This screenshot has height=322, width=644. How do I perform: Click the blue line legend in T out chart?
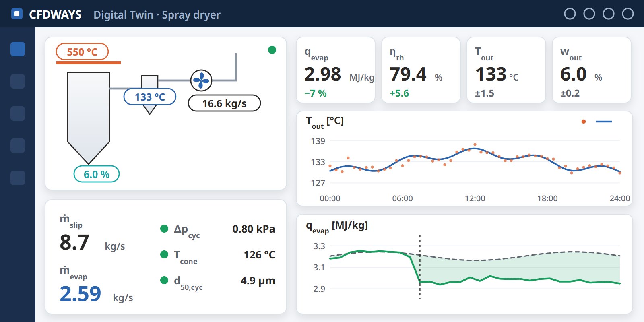tap(603, 122)
